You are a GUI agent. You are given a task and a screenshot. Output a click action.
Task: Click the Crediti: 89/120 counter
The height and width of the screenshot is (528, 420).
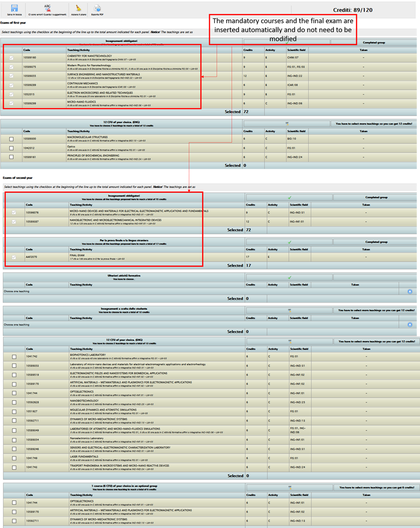[353, 10]
